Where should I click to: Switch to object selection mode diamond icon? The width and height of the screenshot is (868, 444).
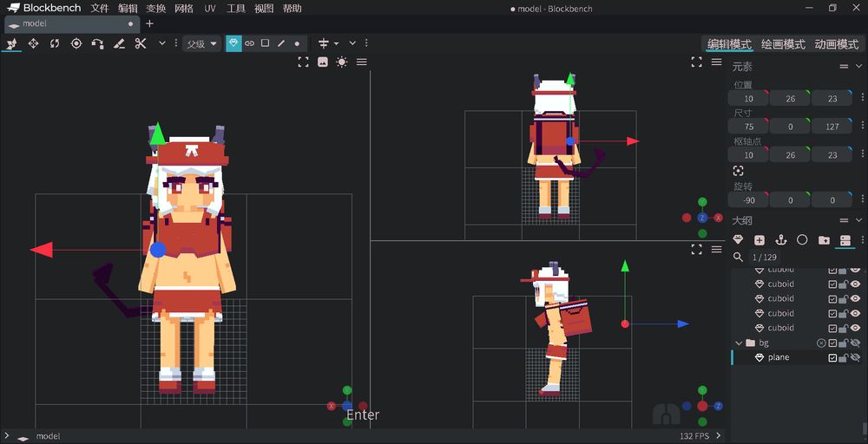pyautogui.click(x=233, y=43)
